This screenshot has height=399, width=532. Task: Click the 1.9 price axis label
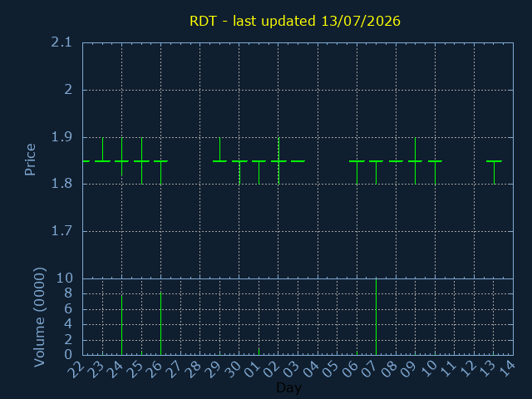tap(62, 137)
